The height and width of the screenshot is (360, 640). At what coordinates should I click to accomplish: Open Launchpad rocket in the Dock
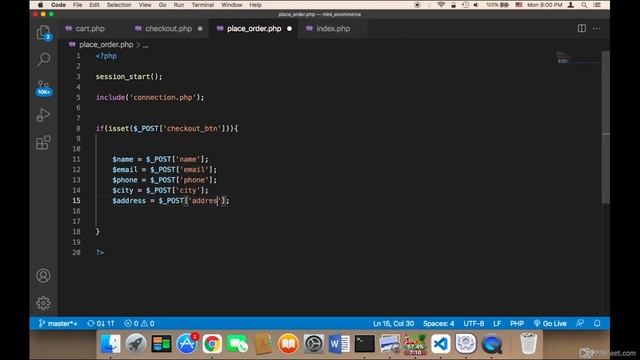[x=136, y=344]
